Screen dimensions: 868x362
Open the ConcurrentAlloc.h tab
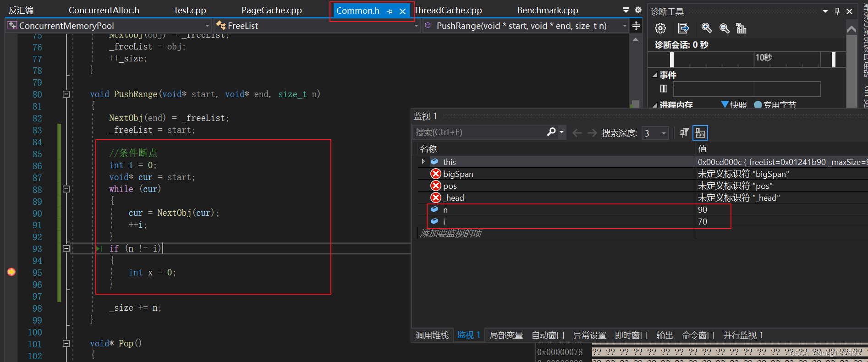[104, 10]
